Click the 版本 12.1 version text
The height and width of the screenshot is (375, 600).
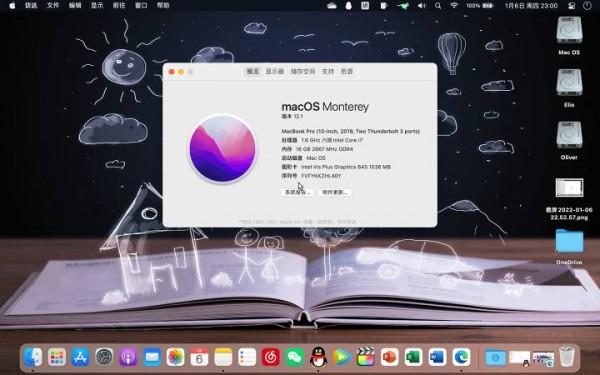click(292, 116)
